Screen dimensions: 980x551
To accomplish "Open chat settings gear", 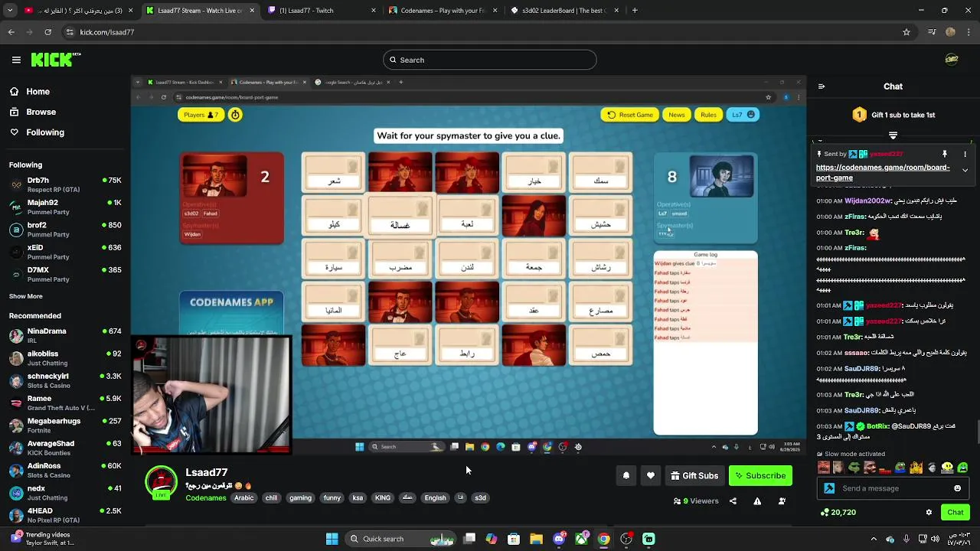I will pos(929,513).
